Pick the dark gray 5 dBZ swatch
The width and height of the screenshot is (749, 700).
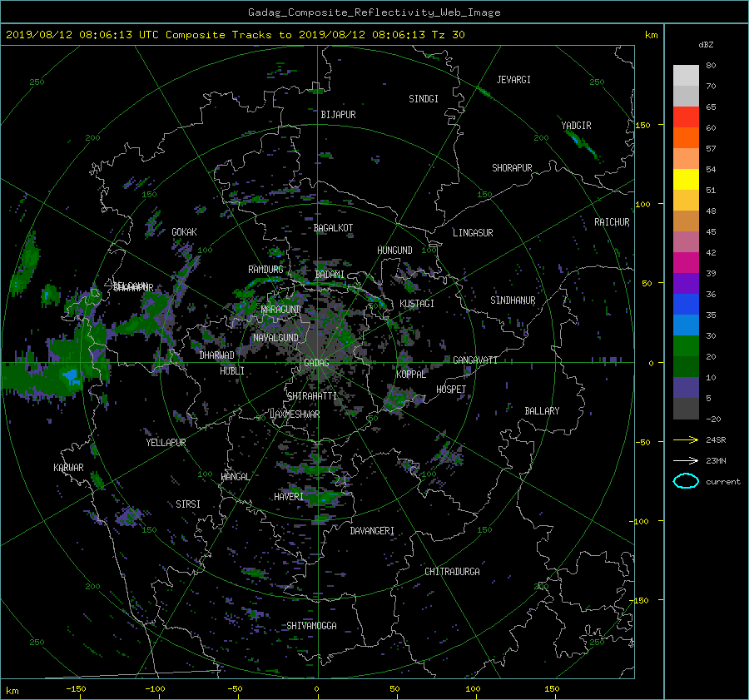point(686,409)
